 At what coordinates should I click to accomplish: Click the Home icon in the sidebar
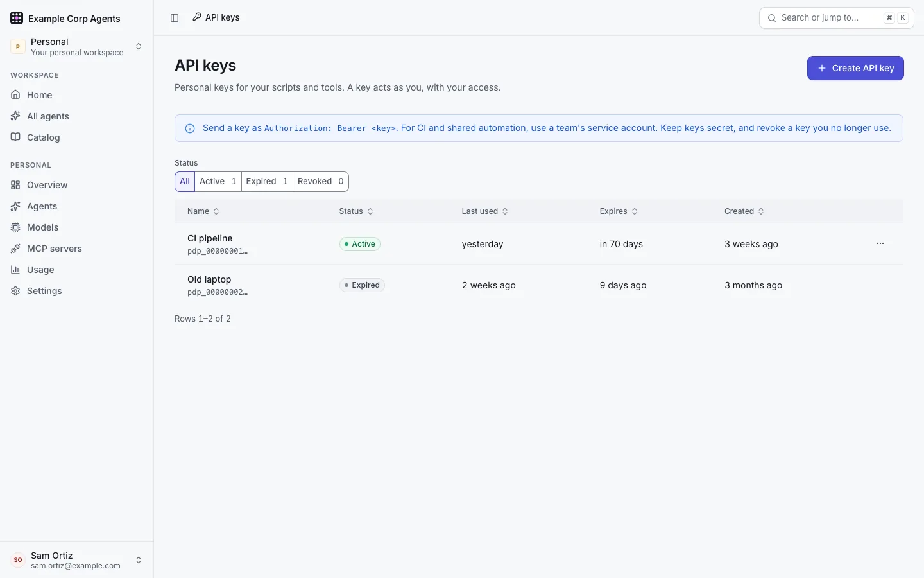click(x=15, y=95)
